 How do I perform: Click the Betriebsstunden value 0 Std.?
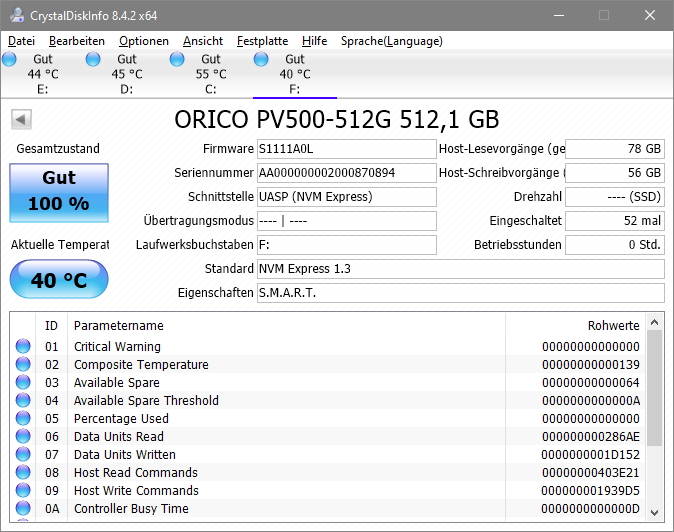pos(615,245)
